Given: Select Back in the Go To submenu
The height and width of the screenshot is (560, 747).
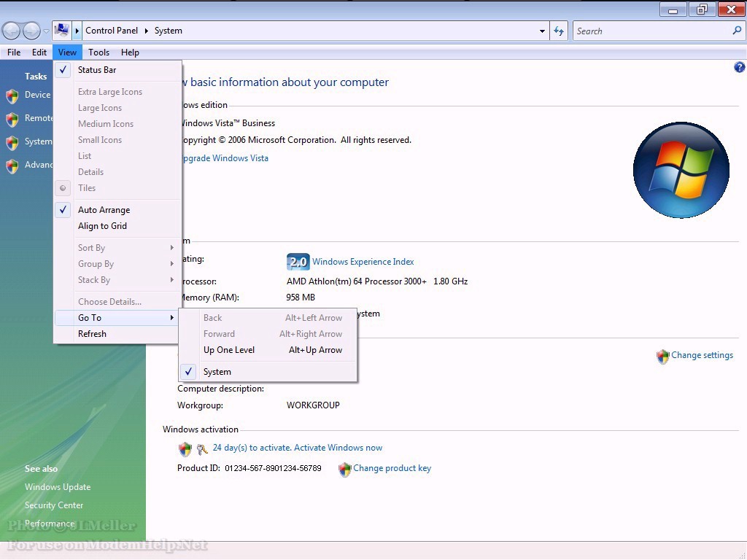Looking at the screenshot, I should click(267, 318).
